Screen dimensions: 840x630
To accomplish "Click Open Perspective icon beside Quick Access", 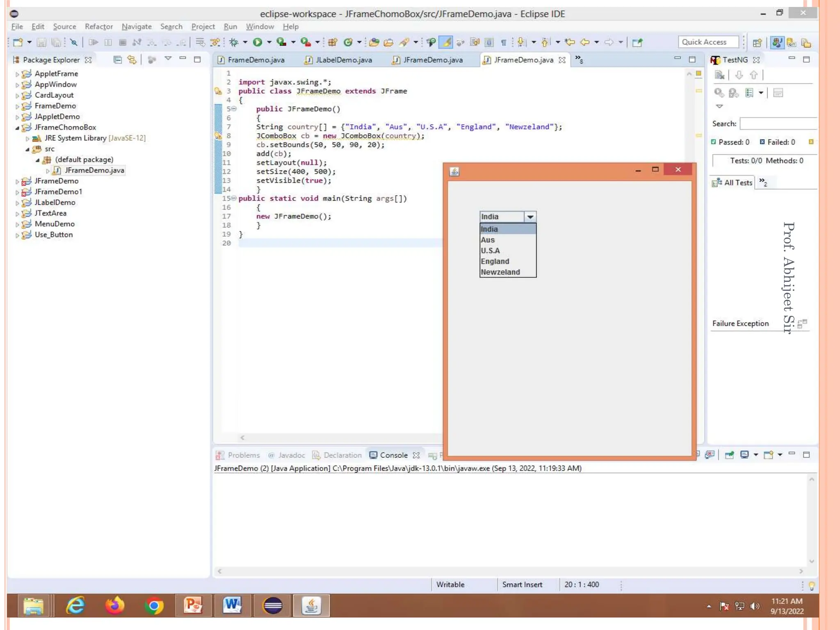I will point(757,43).
